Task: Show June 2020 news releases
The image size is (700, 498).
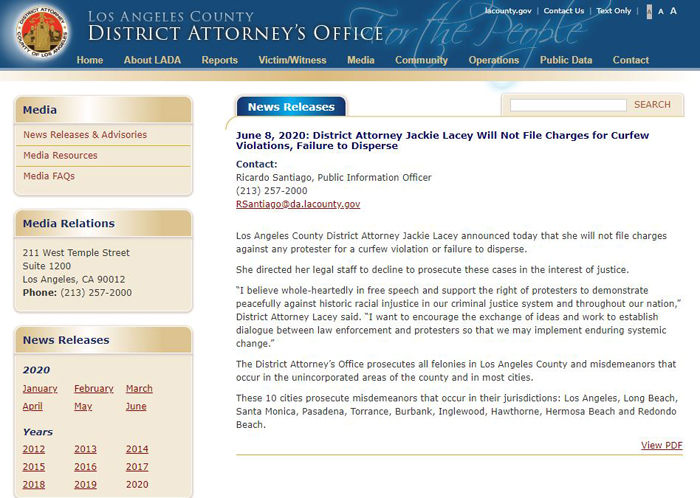Action: pos(136,406)
